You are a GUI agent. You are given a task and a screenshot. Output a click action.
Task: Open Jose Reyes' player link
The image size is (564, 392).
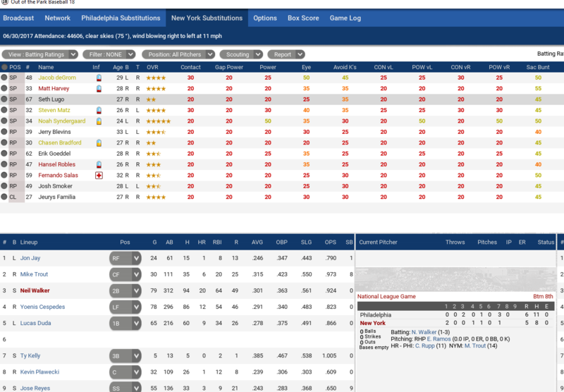click(35, 388)
